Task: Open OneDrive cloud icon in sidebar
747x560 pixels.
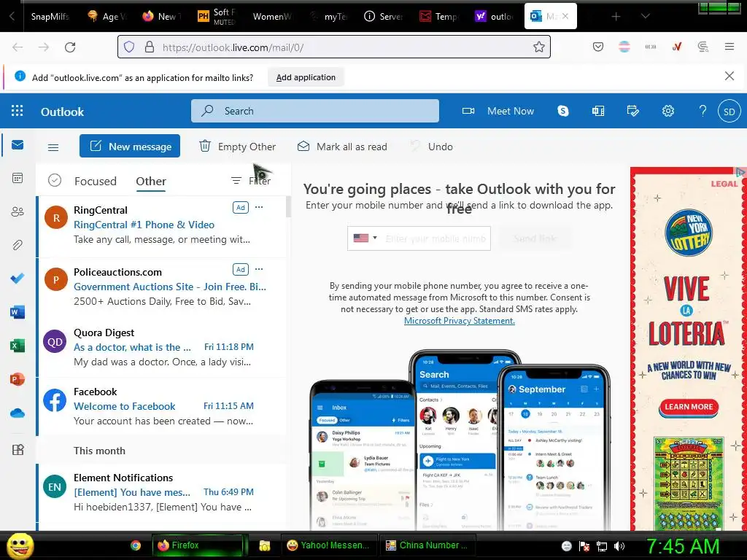Action: (x=18, y=413)
